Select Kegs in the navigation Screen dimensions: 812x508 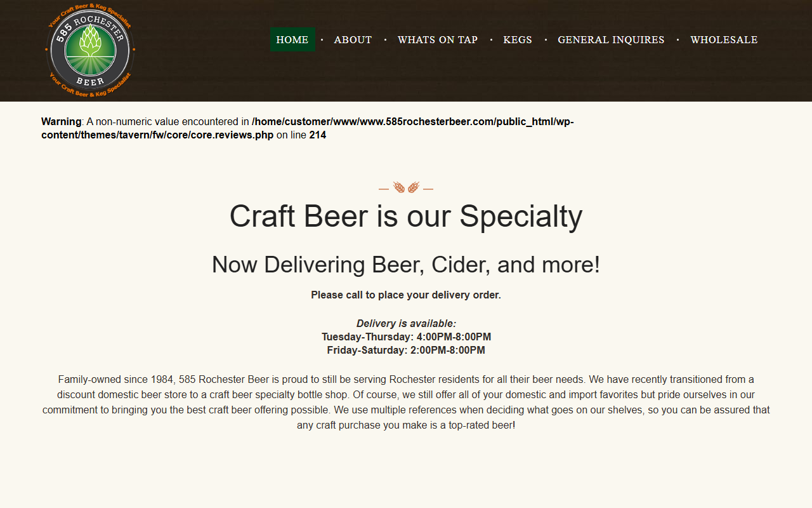(x=518, y=39)
